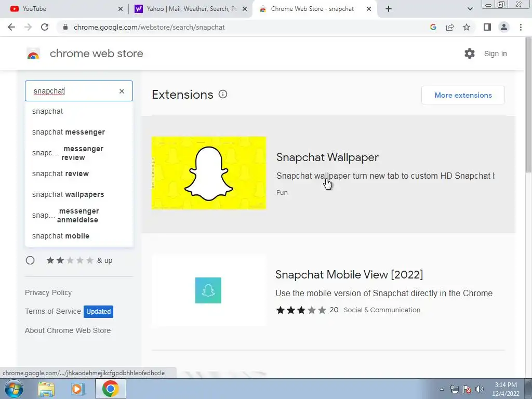
Task: Click the Social & Communication category label
Action: click(x=382, y=310)
